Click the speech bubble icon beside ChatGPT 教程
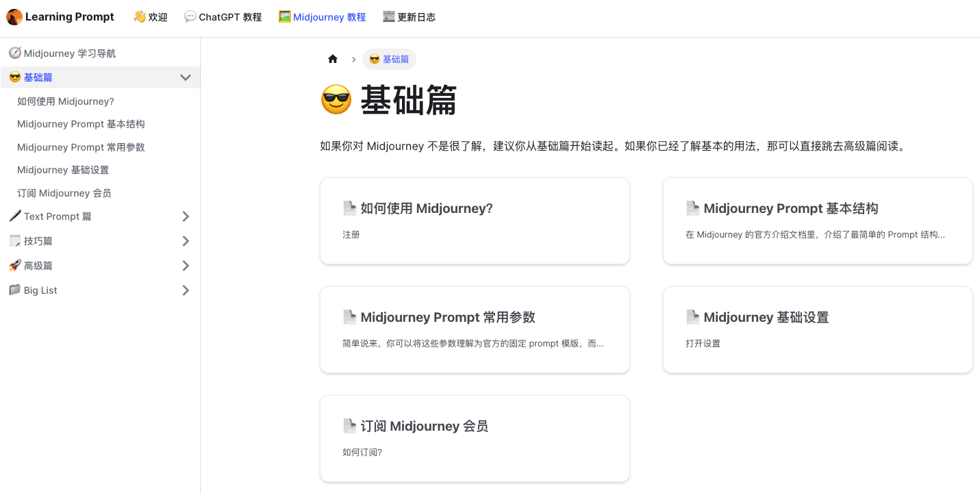 190,16
